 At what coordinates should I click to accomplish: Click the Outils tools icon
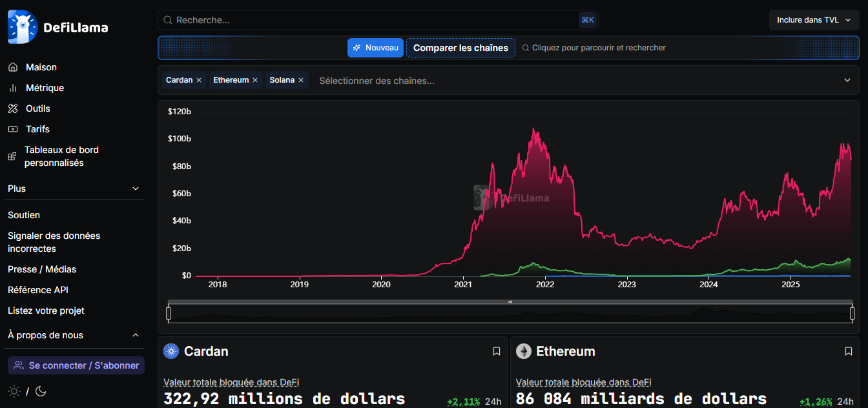click(14, 108)
